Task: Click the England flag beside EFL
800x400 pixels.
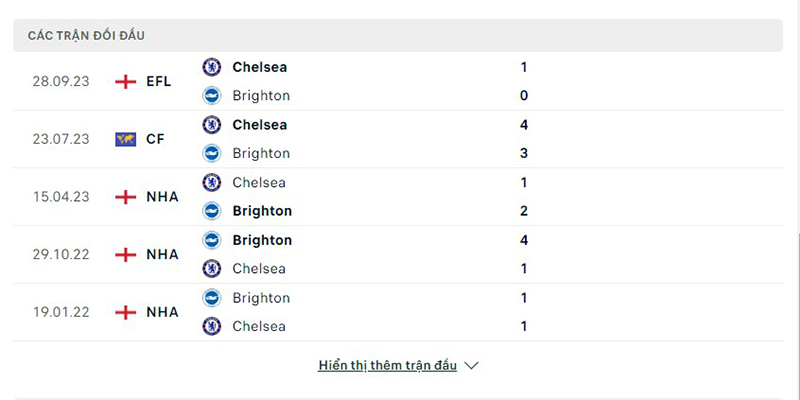Action: (125, 81)
